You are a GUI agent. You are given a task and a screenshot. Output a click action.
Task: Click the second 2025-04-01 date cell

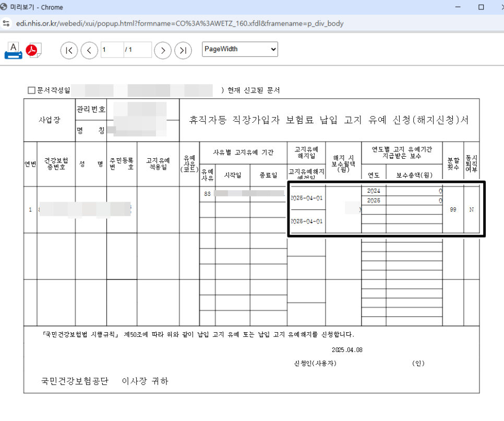click(307, 221)
